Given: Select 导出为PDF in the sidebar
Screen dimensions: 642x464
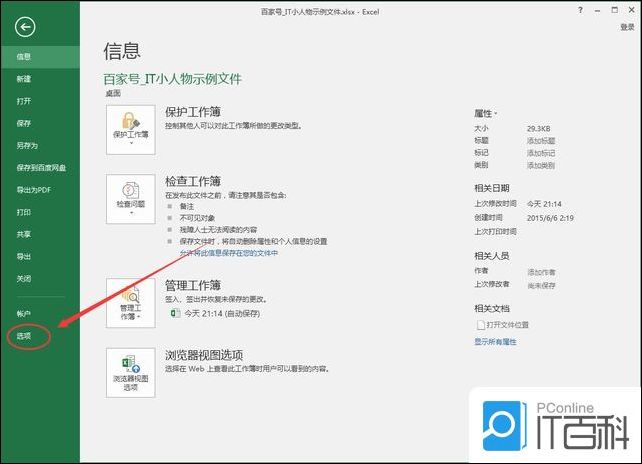Looking at the screenshot, I should click(x=34, y=190).
